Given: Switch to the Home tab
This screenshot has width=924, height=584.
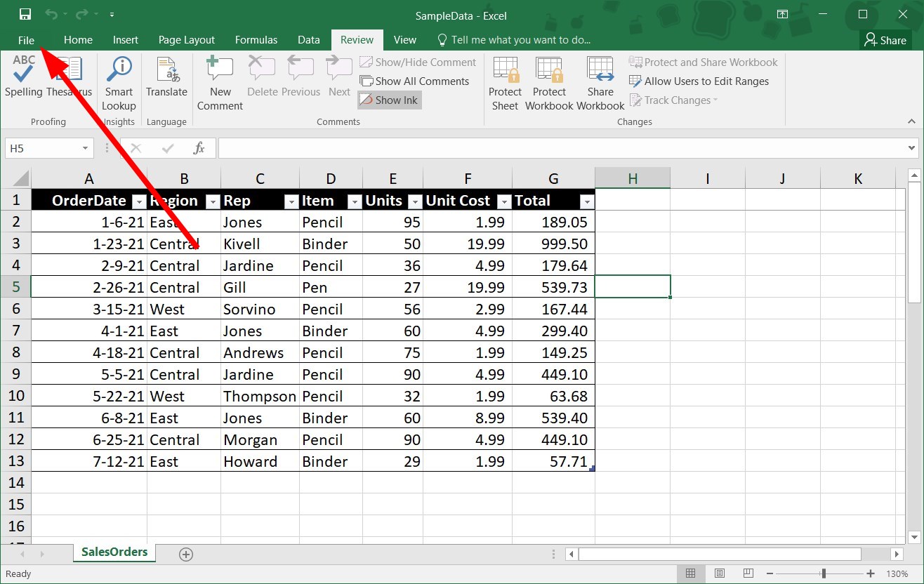Looking at the screenshot, I should 78,40.
